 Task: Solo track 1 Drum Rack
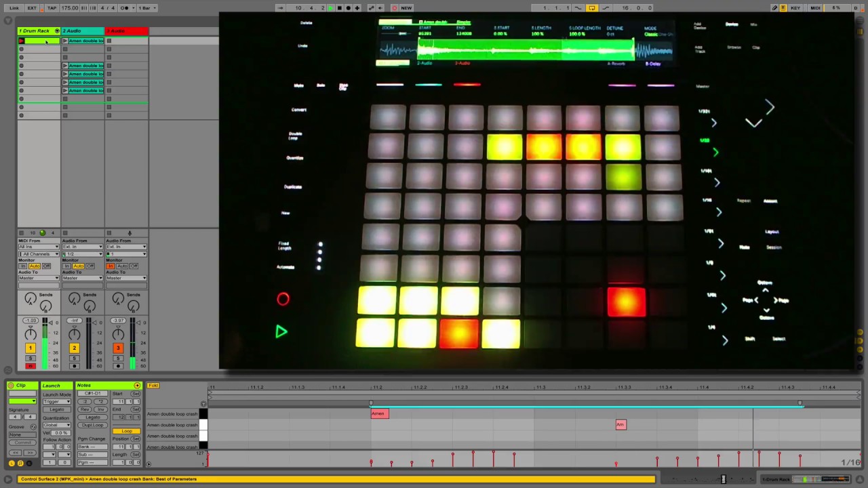30,358
